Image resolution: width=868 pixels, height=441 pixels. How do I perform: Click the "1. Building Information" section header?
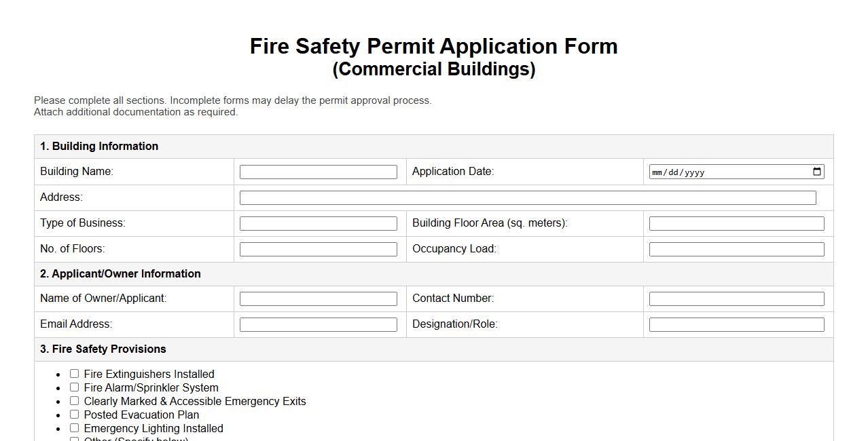tap(99, 146)
